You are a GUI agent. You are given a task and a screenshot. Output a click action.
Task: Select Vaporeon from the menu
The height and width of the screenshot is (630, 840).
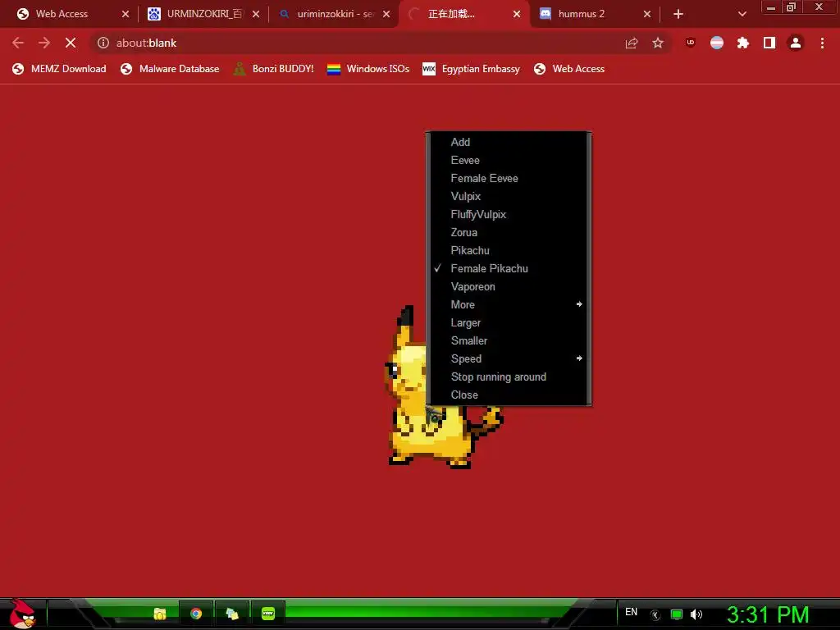coord(509,286)
